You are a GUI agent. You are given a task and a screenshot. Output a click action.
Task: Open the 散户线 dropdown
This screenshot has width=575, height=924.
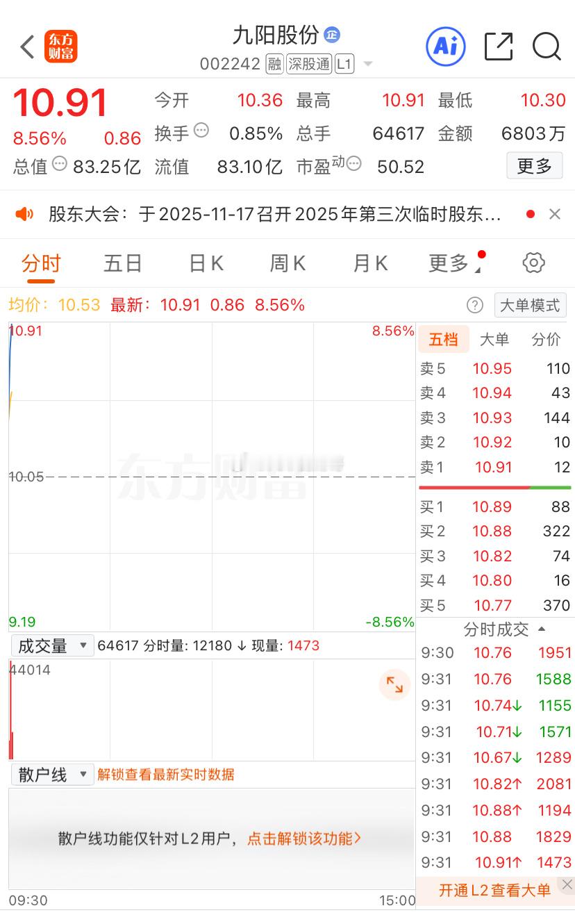coord(52,774)
